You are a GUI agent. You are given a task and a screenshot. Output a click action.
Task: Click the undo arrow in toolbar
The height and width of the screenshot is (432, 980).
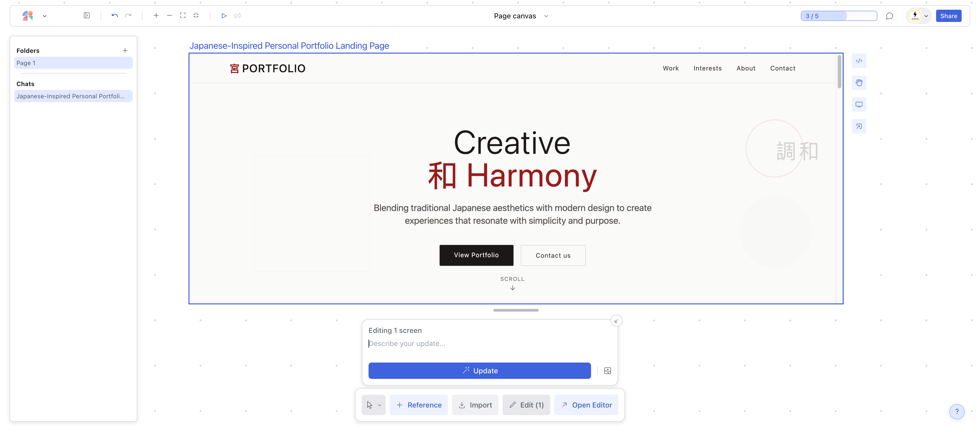115,16
